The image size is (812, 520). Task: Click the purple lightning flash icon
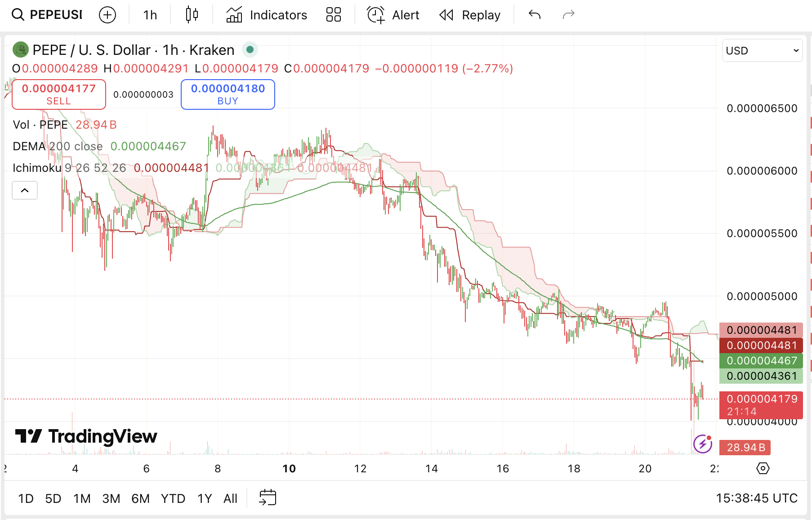coord(702,444)
